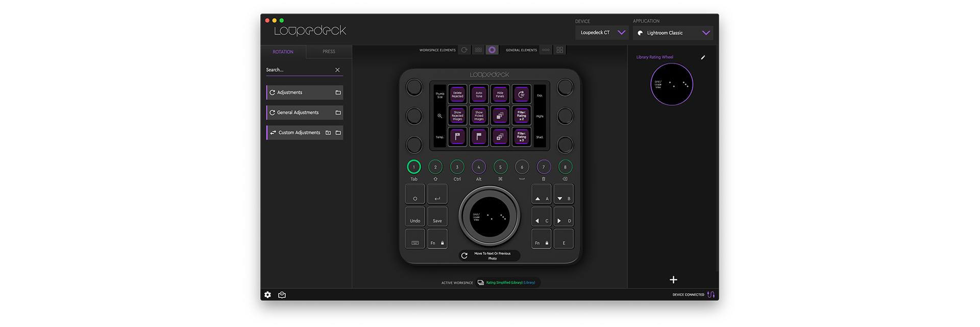Screen dimensions: 980x327
Task: Toggle the right Fn lock button
Action: pyautogui.click(x=542, y=239)
